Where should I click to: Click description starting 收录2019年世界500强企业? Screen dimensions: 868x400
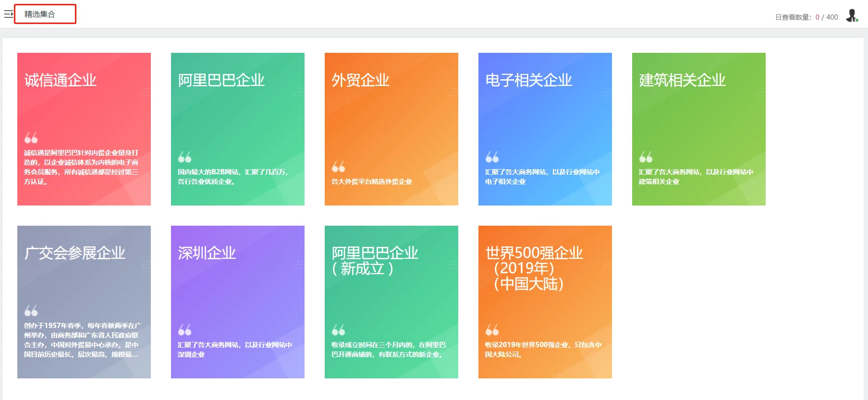tap(543, 350)
